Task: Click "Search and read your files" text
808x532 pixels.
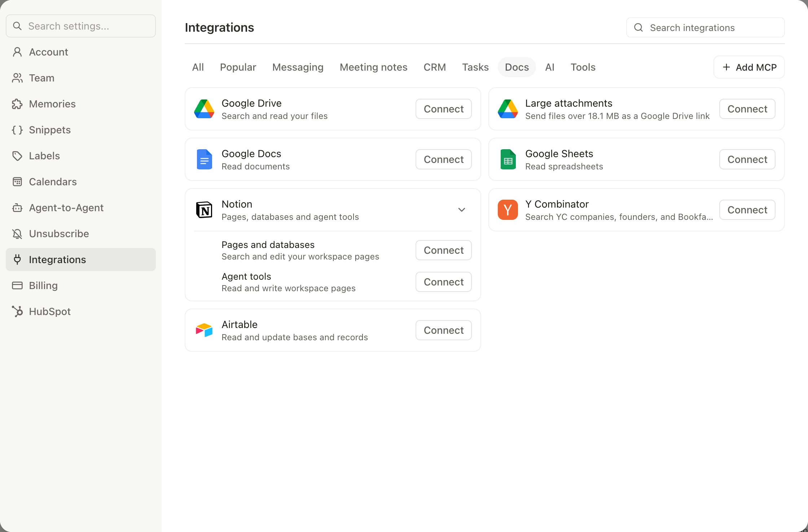Action: click(x=275, y=116)
